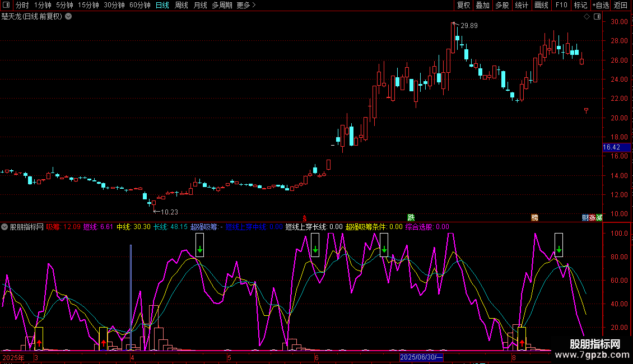The image size is (633, 364).
Task: Click the 2025/06/30 date label on timeline
Action: coord(421,357)
